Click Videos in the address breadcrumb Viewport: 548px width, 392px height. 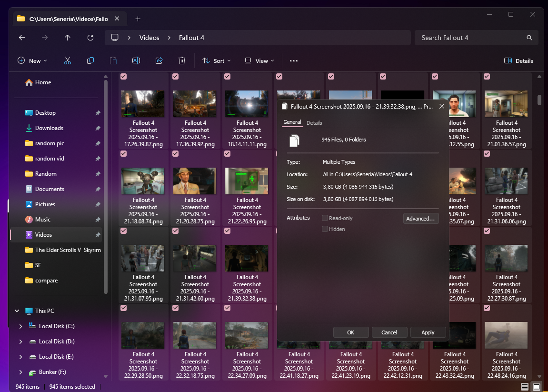click(x=149, y=38)
